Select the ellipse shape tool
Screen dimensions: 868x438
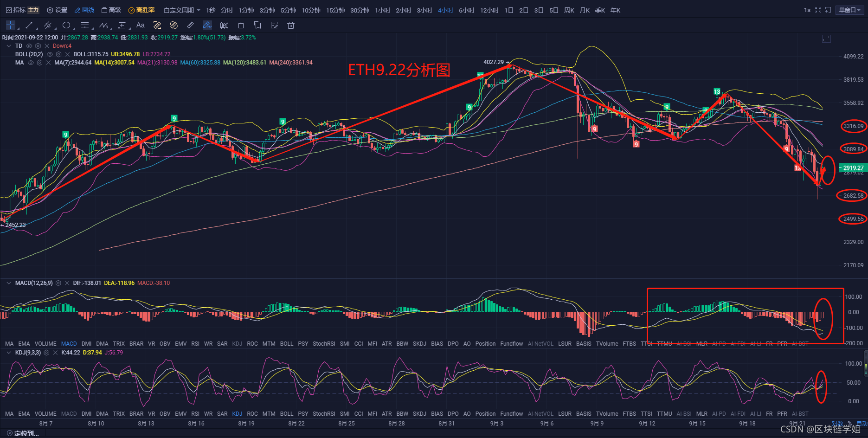pyautogui.click(x=66, y=25)
